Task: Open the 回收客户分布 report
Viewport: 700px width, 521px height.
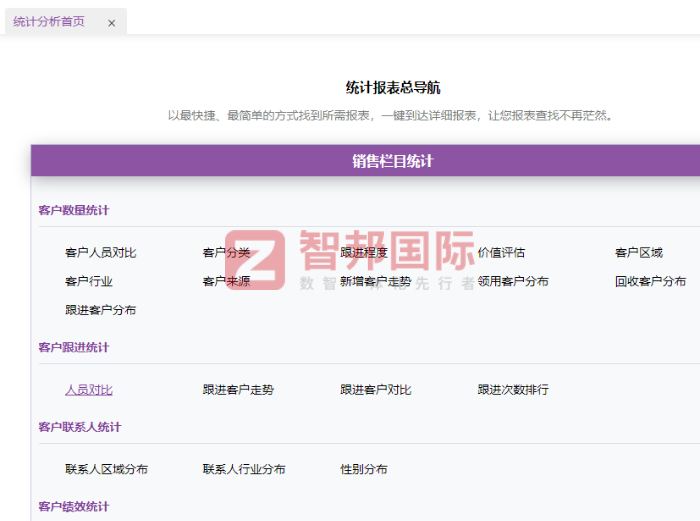Action: click(650, 282)
